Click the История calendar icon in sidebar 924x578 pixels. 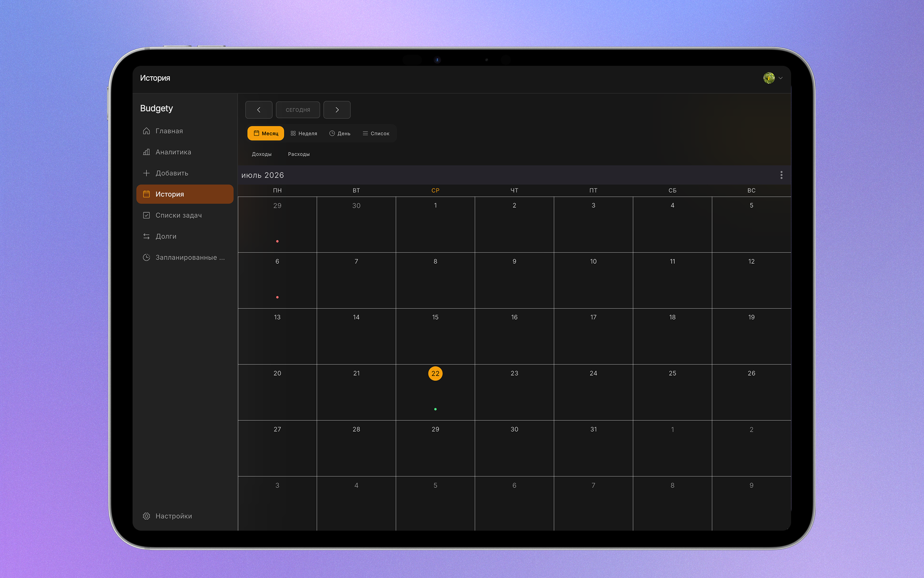(x=146, y=194)
